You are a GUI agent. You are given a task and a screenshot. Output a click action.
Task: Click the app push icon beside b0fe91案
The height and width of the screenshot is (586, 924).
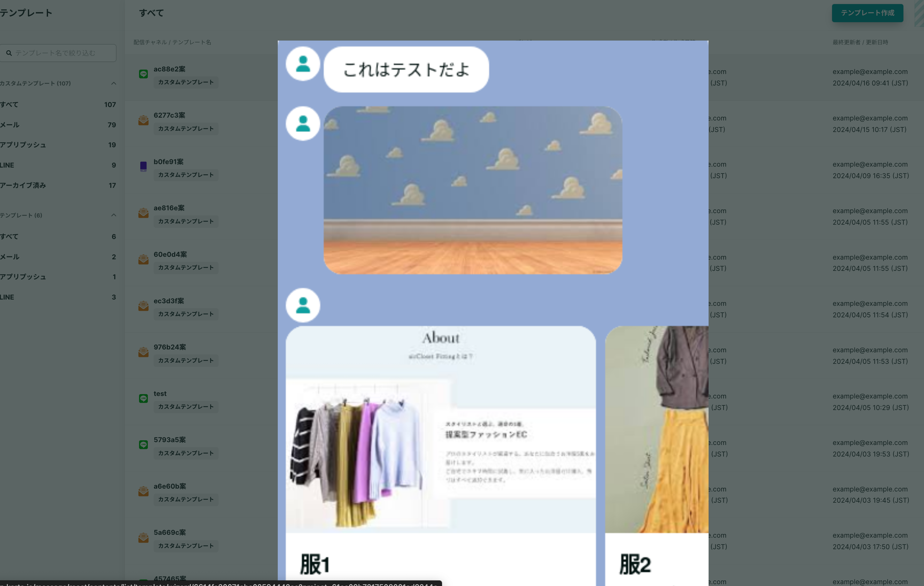[x=143, y=166]
